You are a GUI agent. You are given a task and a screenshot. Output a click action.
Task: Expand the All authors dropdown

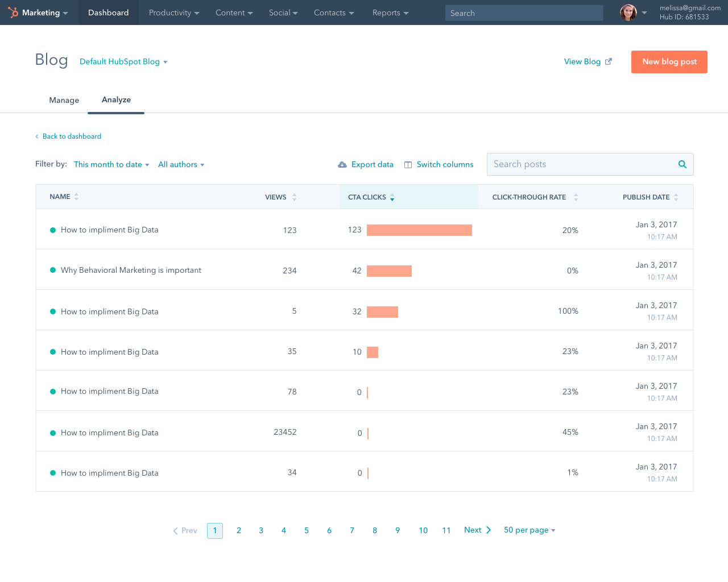click(181, 165)
